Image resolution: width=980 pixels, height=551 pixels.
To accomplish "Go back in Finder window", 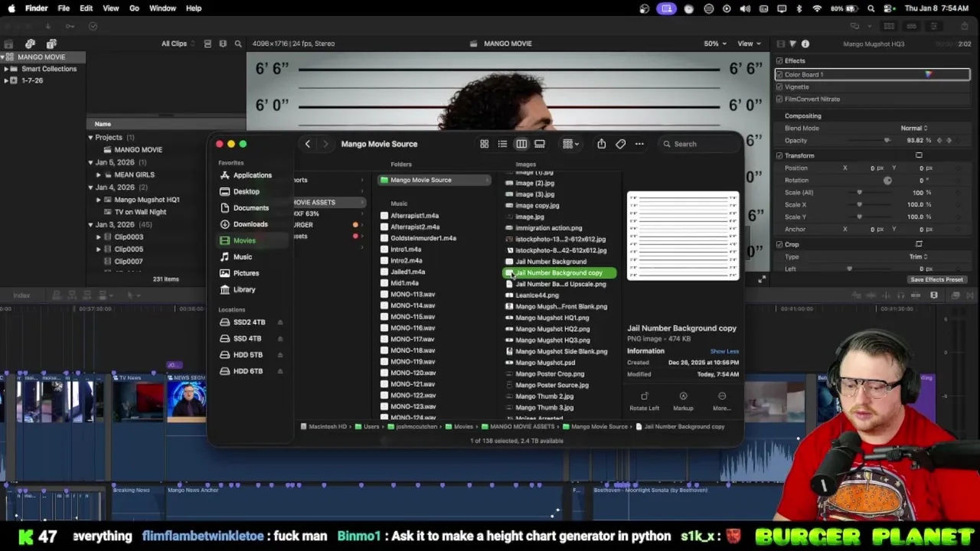I will [x=308, y=144].
